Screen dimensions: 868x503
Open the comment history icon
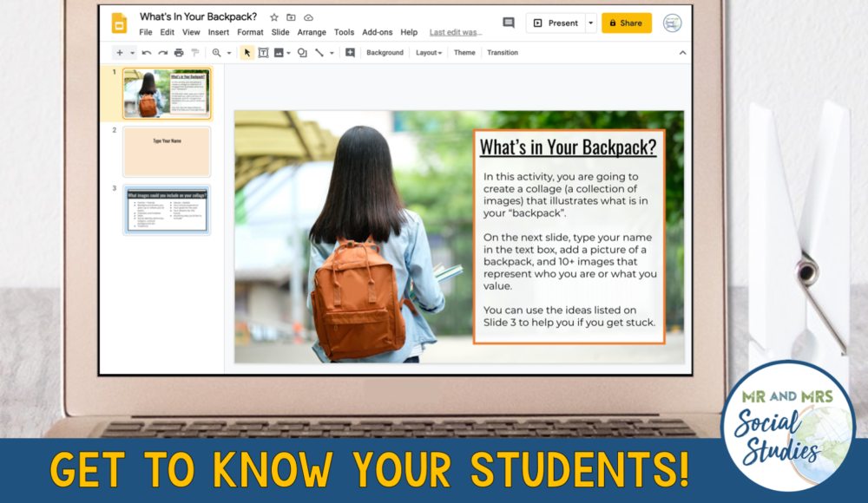click(508, 23)
